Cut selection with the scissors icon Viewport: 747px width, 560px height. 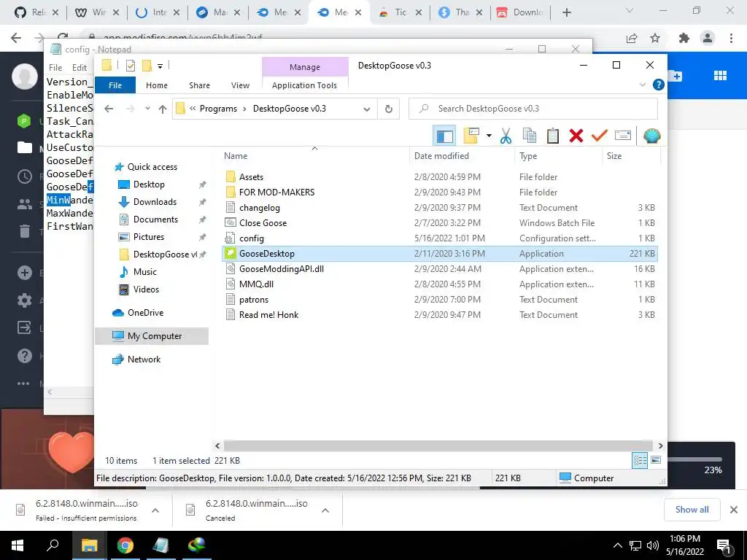point(506,136)
